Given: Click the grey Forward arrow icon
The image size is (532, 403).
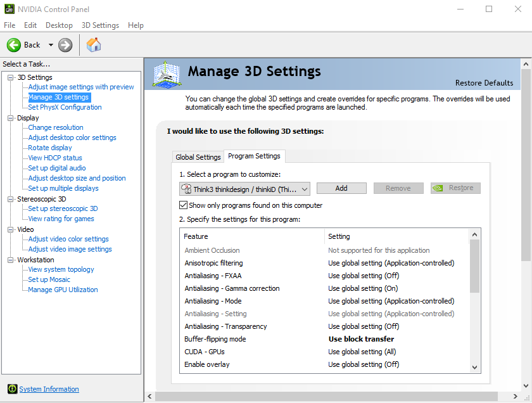Looking at the screenshot, I should point(65,45).
